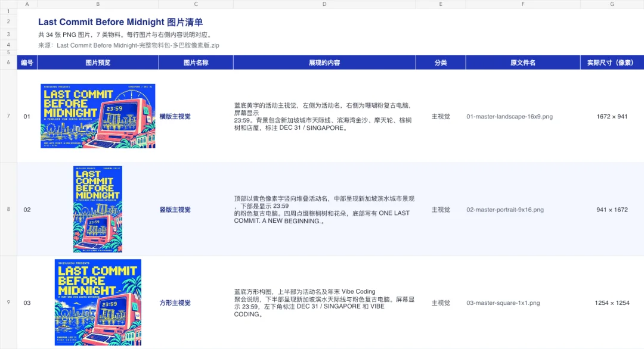644x349 pixels.
Task: Click filename '01-master-landscape-16x9.png'
Action: click(509, 117)
